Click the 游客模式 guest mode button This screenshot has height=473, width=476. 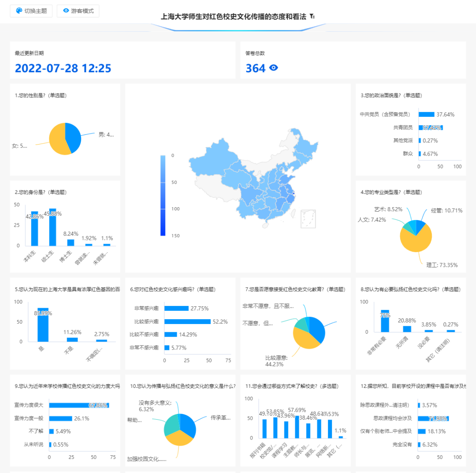78,11
